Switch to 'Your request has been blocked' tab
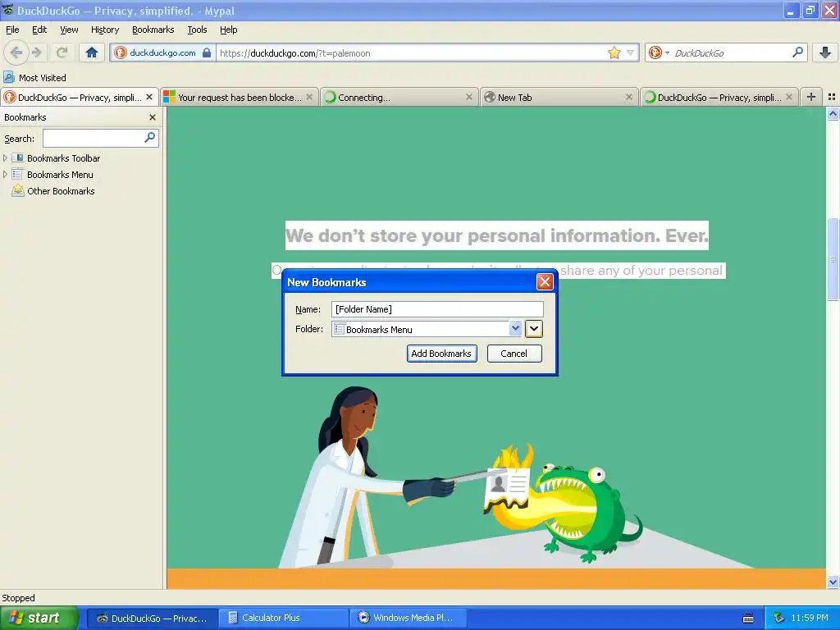Screen dimensions: 840x630 coord(239,98)
